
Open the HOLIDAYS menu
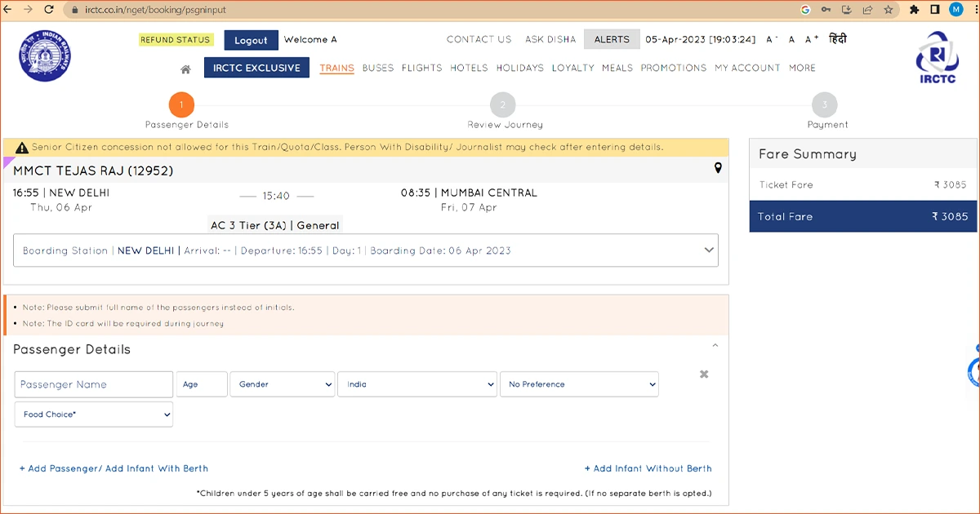[x=519, y=68]
